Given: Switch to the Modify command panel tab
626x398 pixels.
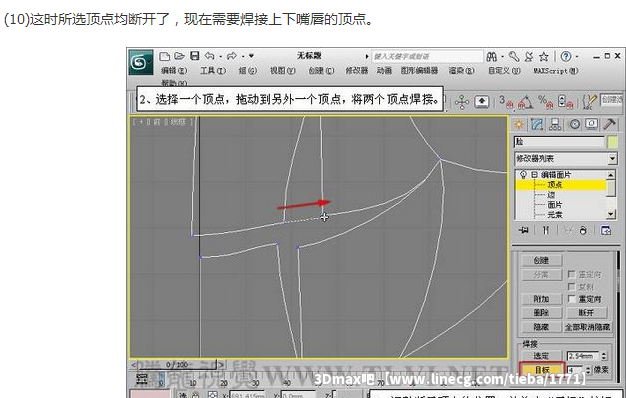Looking at the screenshot, I should click(537, 125).
